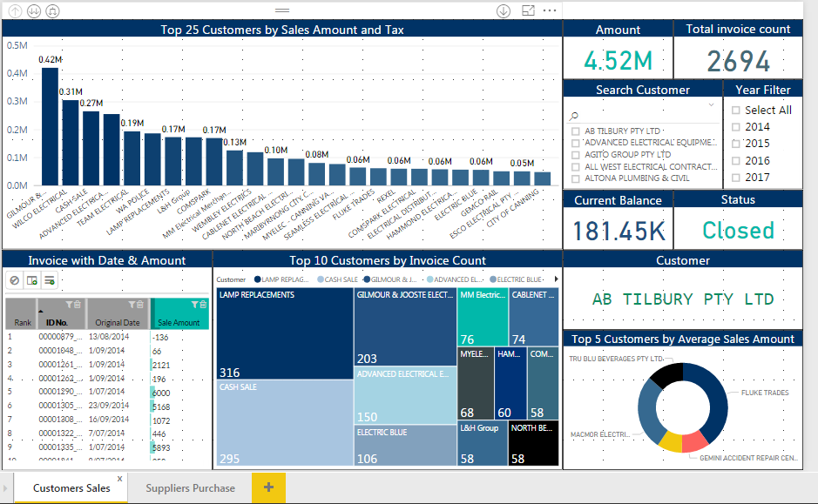Select the GILMOUR & JOOSTE treemap tile
Viewport: 818px width, 504px height.
[405, 326]
